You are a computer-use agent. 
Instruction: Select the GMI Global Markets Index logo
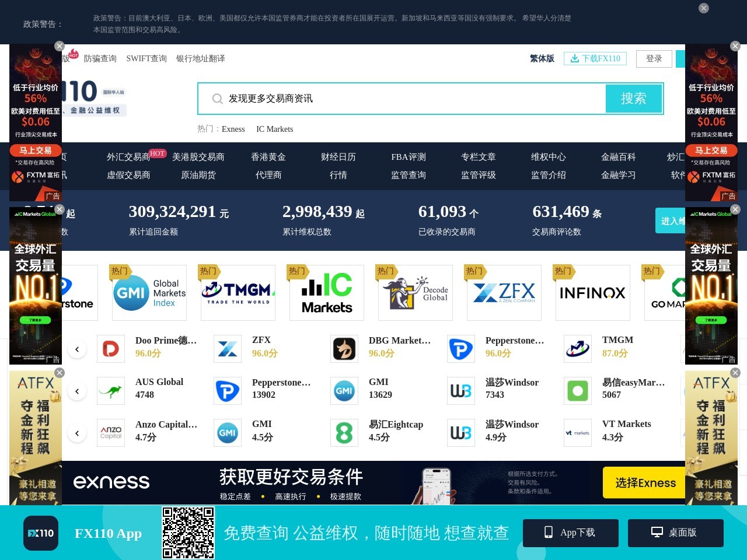(149, 292)
